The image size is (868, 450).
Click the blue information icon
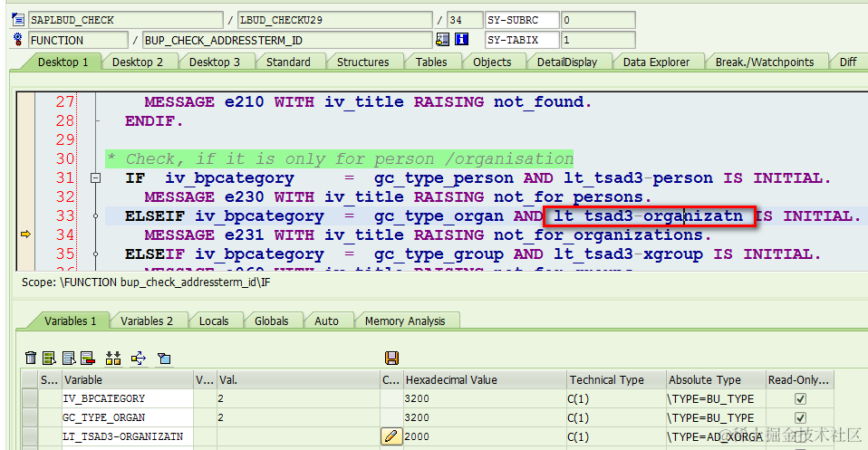pyautogui.click(x=461, y=39)
